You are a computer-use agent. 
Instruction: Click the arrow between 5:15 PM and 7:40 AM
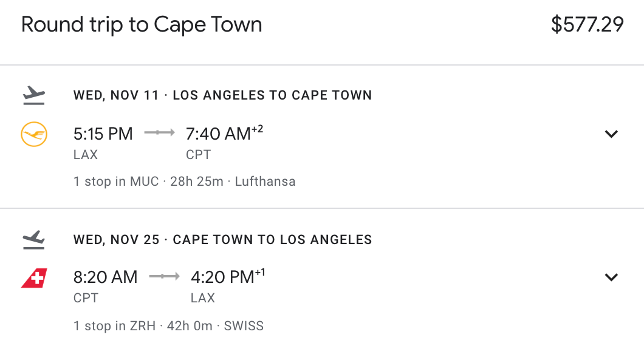[x=159, y=132]
